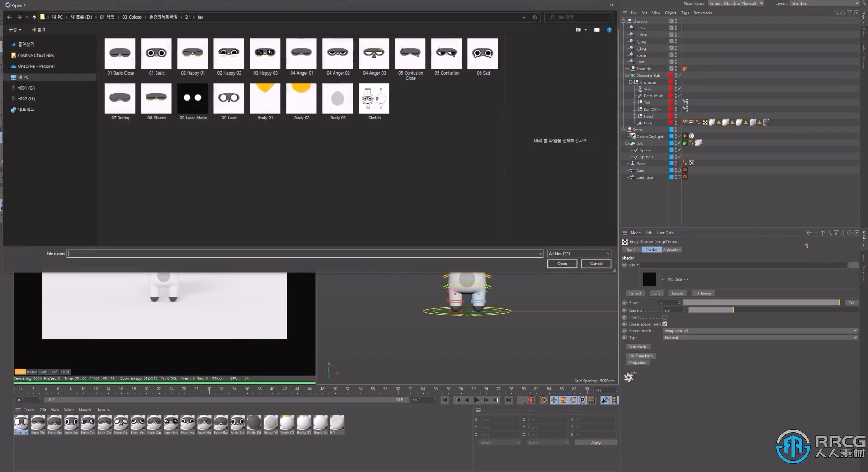Open the Tags menu in Object Manager
Viewport: 868px width, 472px height.
click(685, 13)
